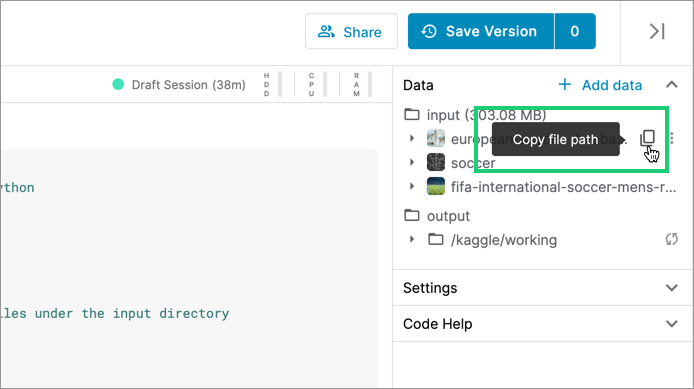Click the output folder icon
694x389 pixels.
[412, 216]
